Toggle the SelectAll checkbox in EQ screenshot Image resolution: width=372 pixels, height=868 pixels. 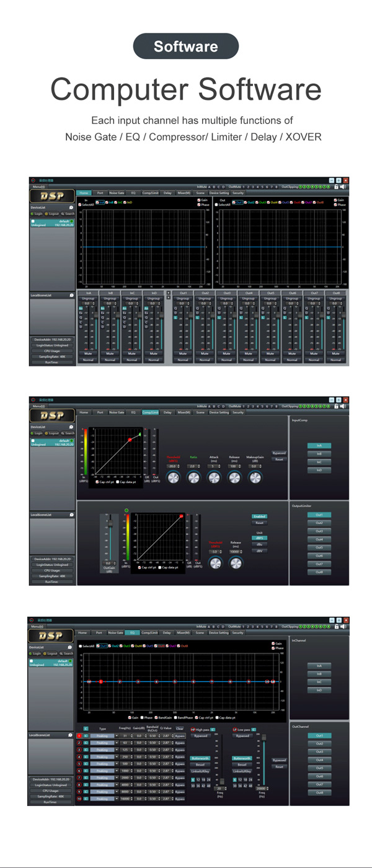pos(80,645)
